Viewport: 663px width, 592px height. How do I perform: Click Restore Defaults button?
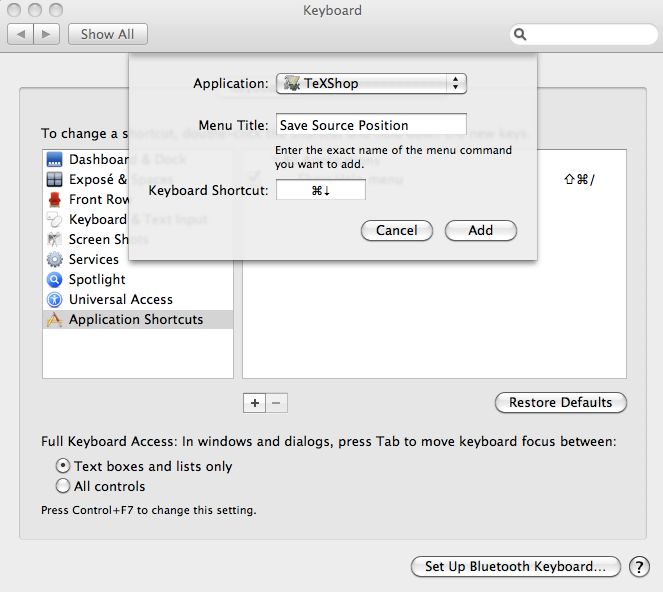561,402
